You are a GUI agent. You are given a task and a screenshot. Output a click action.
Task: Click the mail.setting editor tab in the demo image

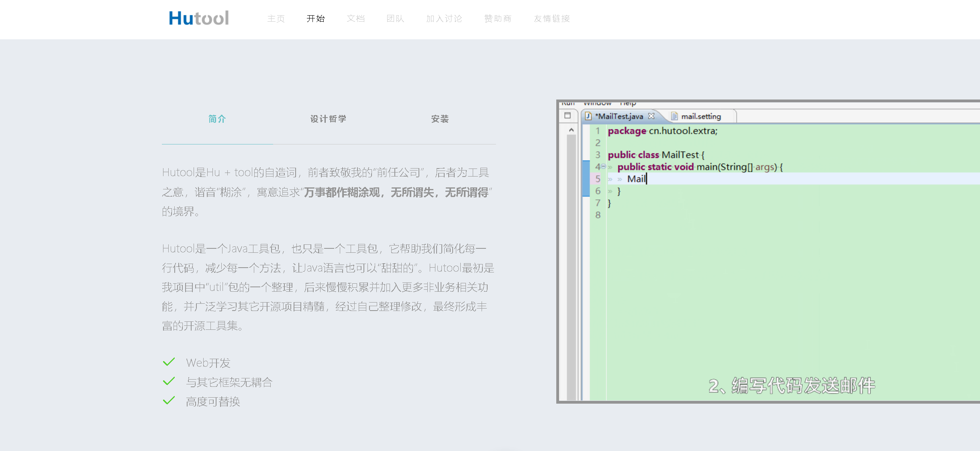(x=701, y=116)
